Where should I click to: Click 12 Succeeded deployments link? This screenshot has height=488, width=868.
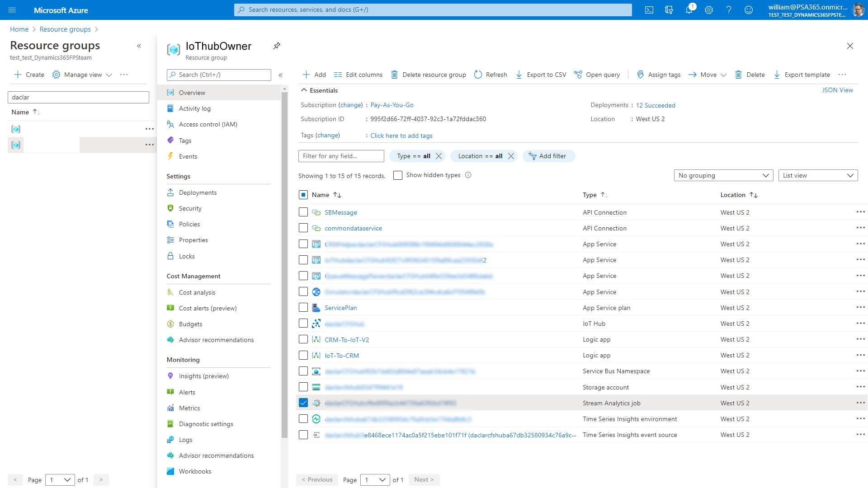655,105
